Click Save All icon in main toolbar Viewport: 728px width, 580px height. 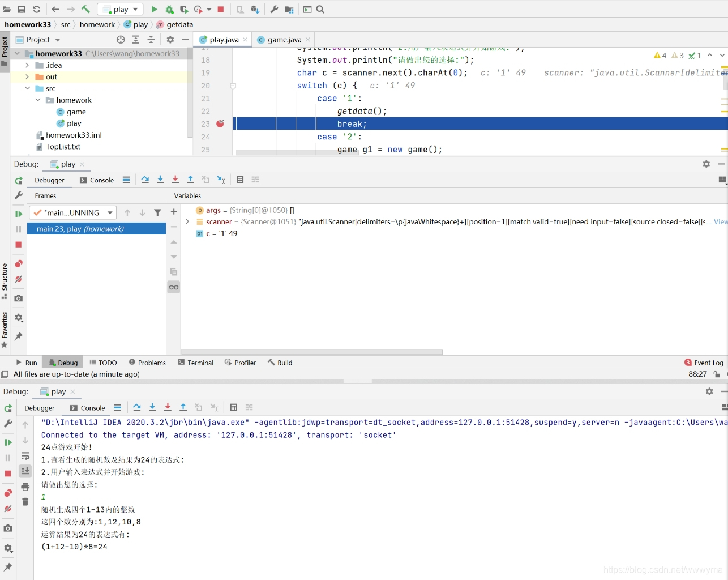(22, 9)
